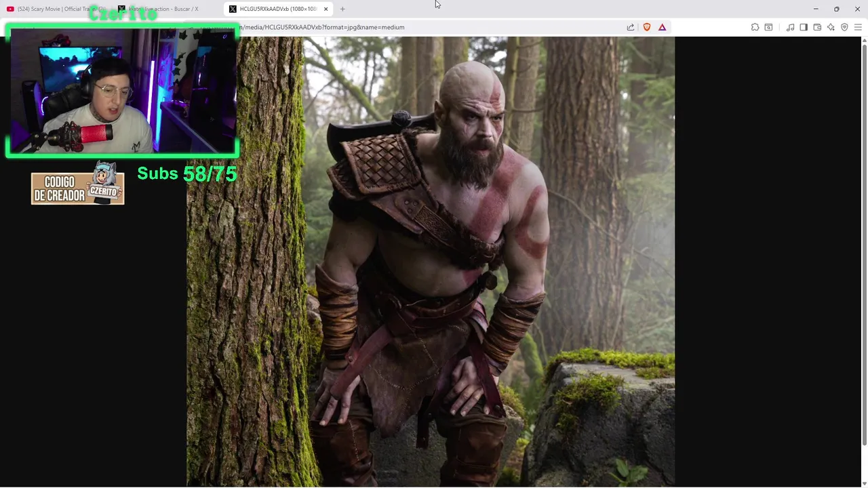Image resolution: width=868 pixels, height=488 pixels.
Task: Open a new tab with plus button
Action: click(342, 9)
